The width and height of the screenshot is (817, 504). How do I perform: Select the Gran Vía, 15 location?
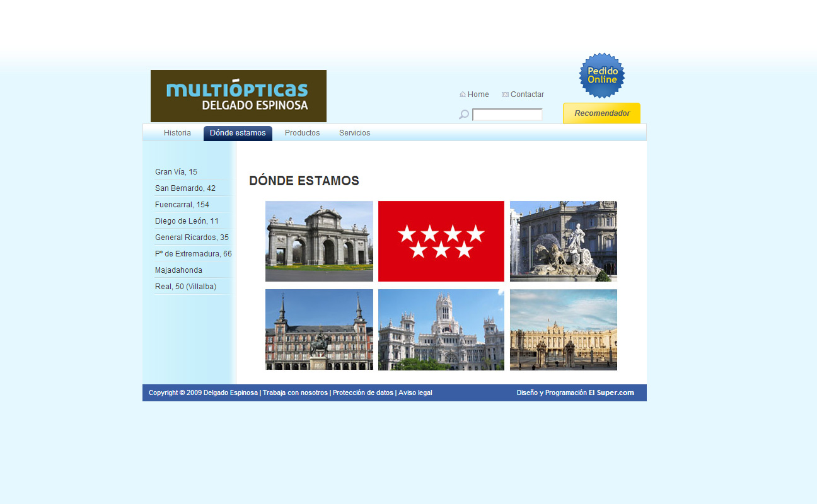176,172
